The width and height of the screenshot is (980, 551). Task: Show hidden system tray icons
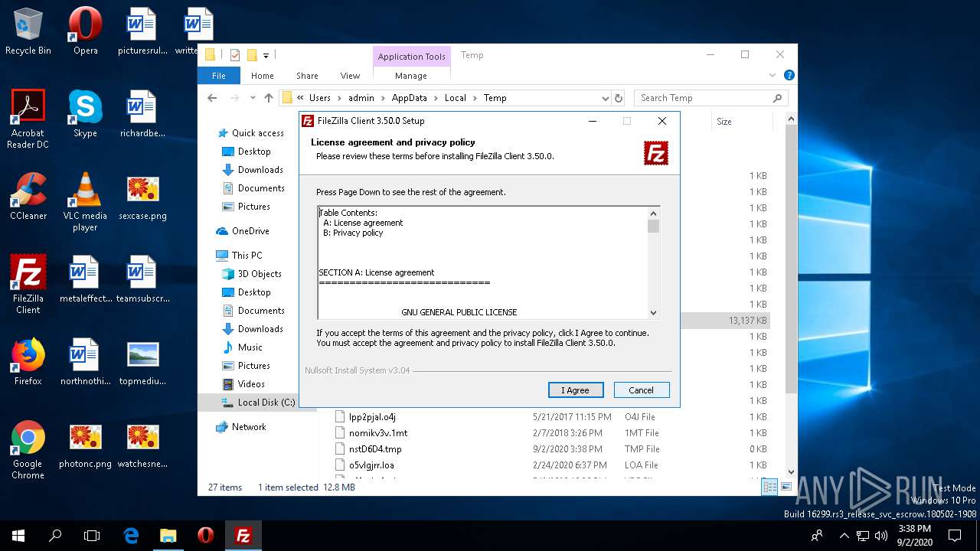(x=844, y=536)
